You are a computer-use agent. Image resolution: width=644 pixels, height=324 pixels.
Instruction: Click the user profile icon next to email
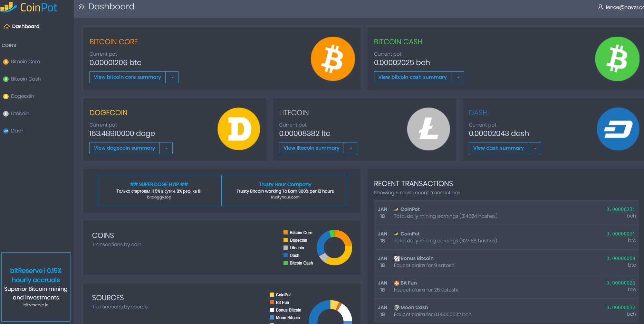click(600, 7)
